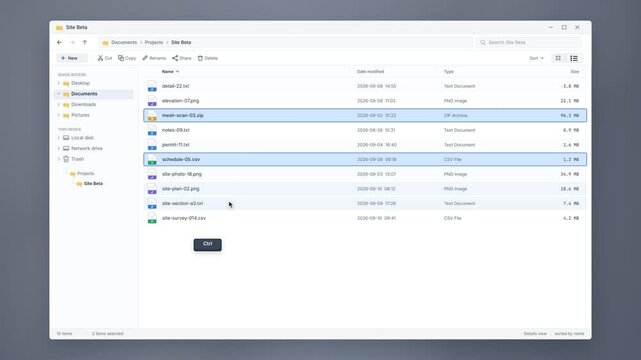The height and width of the screenshot is (360, 641).
Task: Click the site-photo-18.png file icon
Action: [152, 174]
